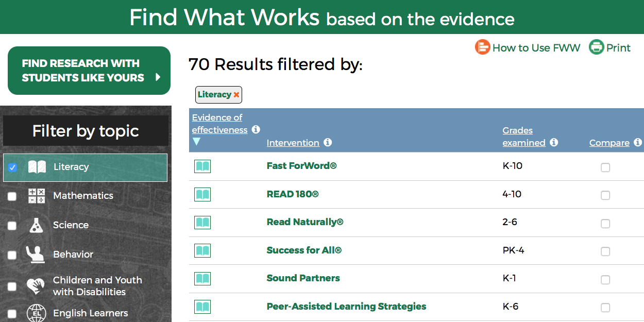Select the Literacy topic label
The height and width of the screenshot is (322, 644).
tap(71, 167)
